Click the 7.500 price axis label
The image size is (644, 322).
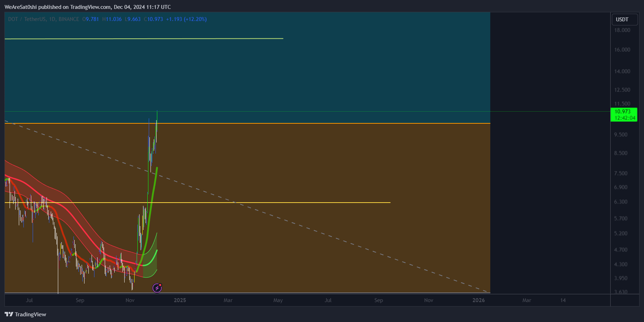pos(621,173)
